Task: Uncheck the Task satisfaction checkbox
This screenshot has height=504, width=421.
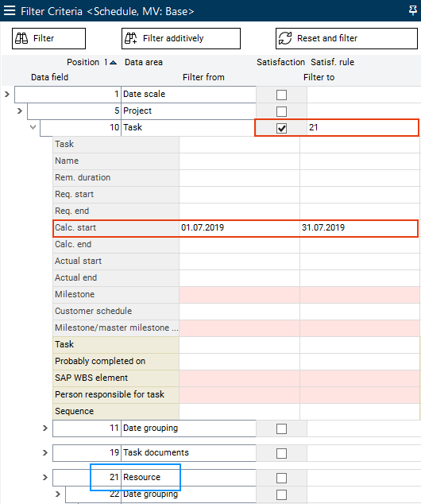Action: coord(281,128)
